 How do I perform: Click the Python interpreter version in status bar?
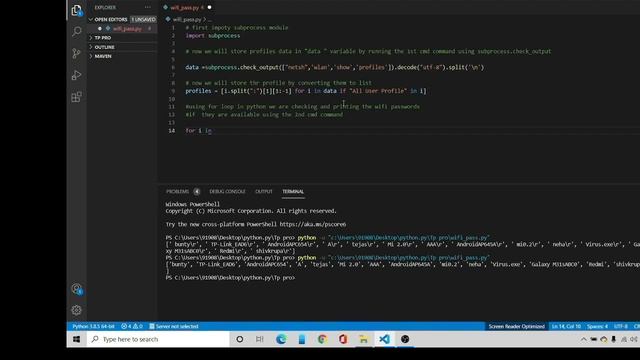[x=93, y=326]
